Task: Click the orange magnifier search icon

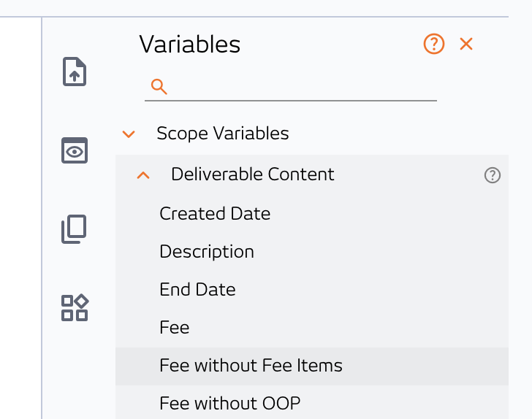Action: (159, 86)
